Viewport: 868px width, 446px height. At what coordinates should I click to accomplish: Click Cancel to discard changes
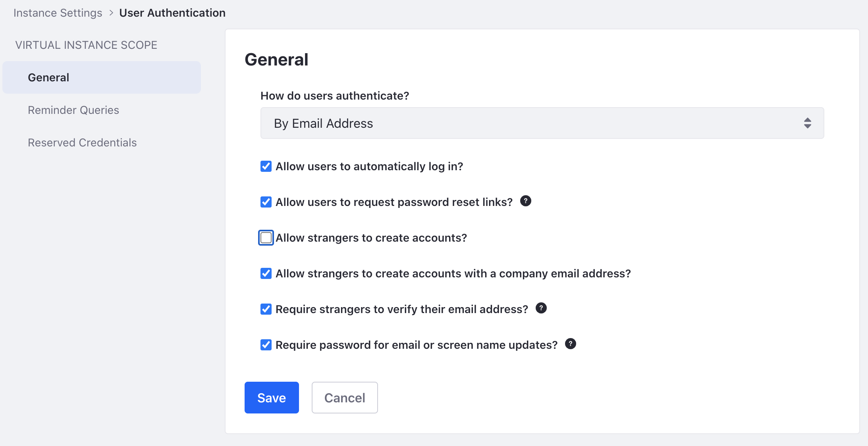click(x=344, y=398)
